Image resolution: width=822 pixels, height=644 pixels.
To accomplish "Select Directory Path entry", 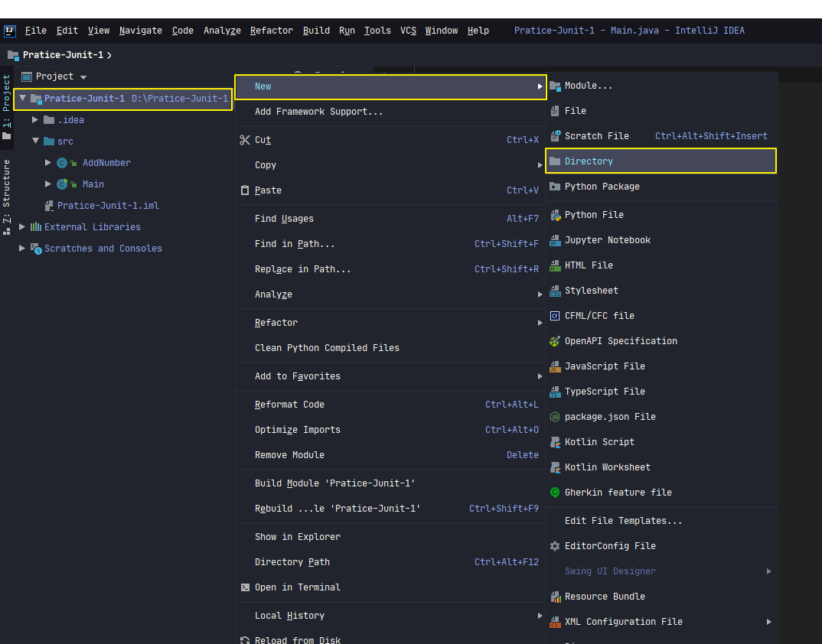I will pos(390,561).
